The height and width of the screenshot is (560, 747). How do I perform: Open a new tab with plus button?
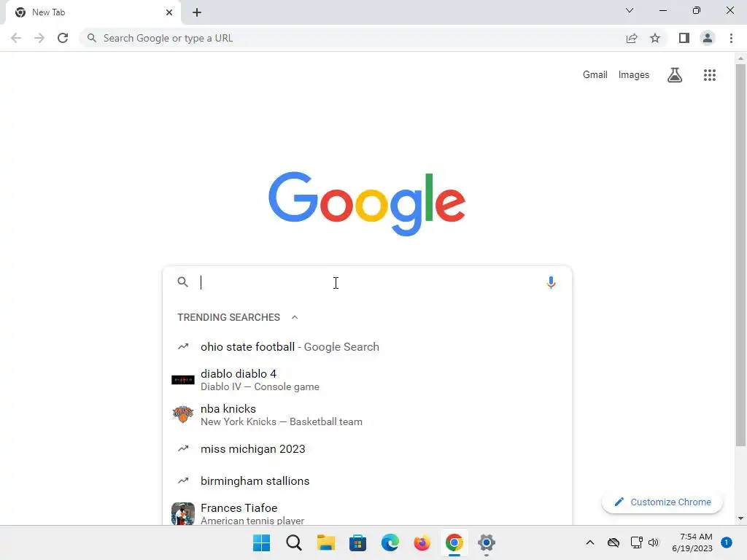197,12
